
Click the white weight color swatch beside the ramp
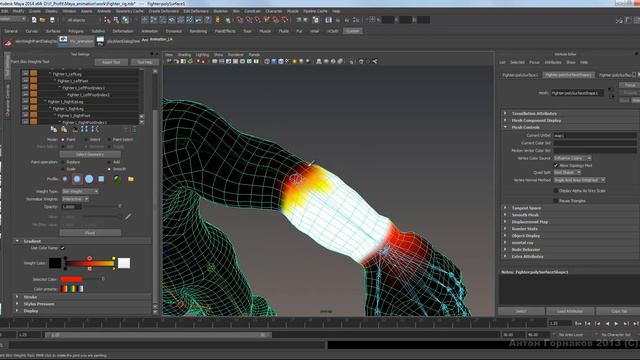pyautogui.click(x=124, y=263)
